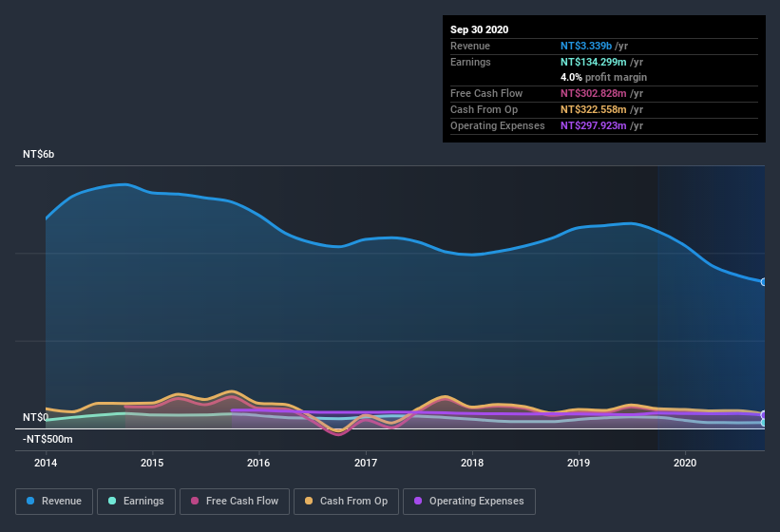Select the 2017 x-axis label
Viewport: 780px width, 532px height.
[x=366, y=463]
